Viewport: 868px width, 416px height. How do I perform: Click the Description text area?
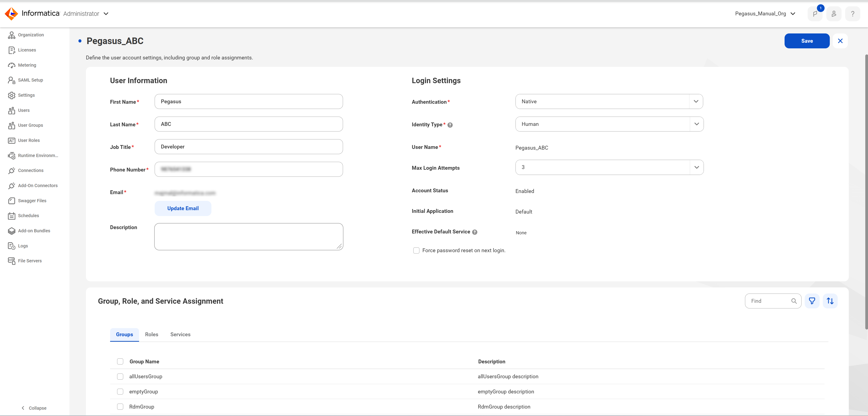249,237
